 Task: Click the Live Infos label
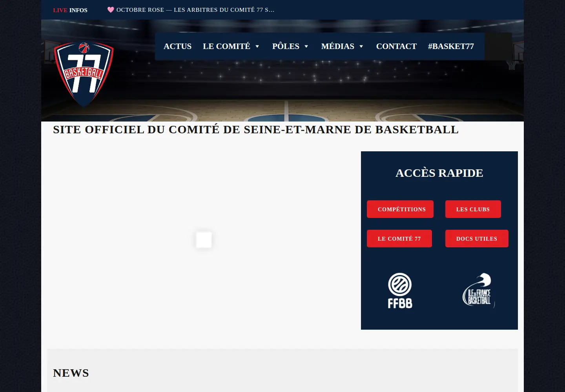(70, 10)
